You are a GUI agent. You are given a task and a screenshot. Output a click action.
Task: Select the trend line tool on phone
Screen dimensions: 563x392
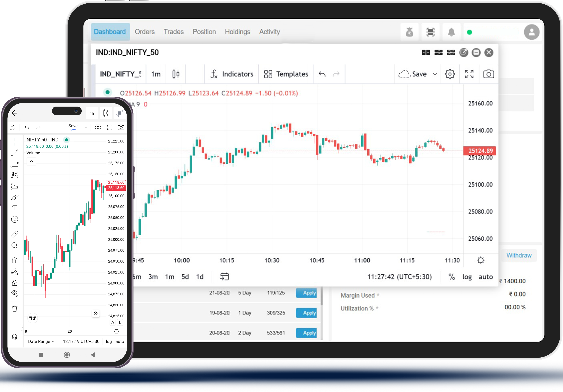click(15, 153)
